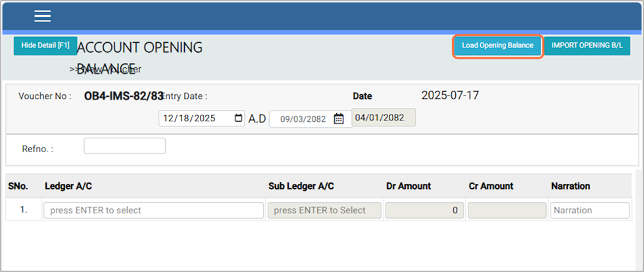Click the Dr Amount column header
The height and width of the screenshot is (272, 644).
click(409, 186)
